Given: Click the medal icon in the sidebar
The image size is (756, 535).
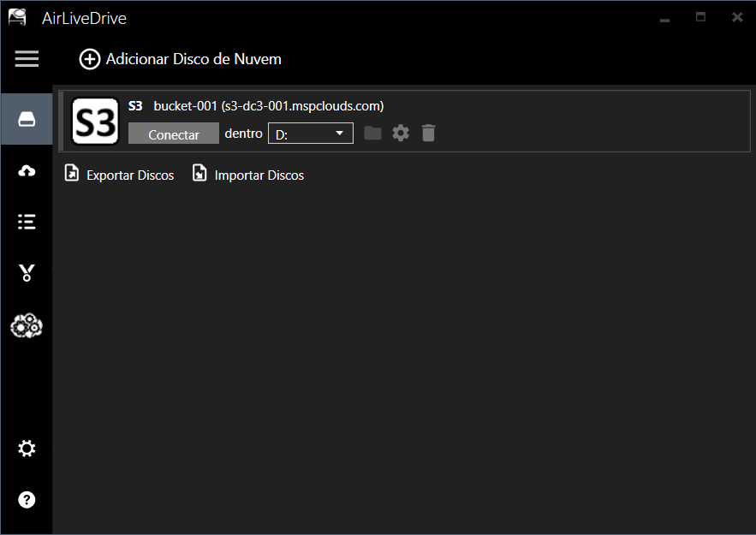Looking at the screenshot, I should 27,274.
